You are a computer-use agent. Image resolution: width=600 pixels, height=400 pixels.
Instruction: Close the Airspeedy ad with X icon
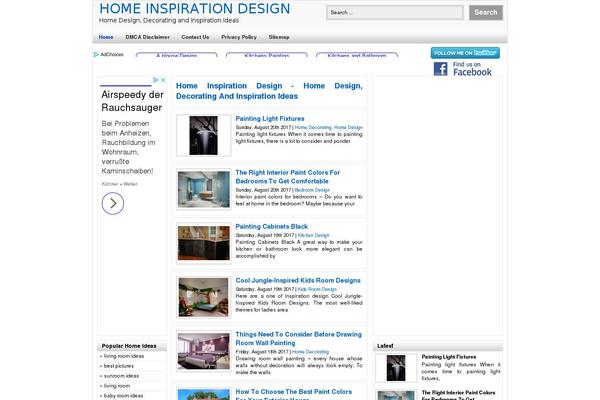pos(163,80)
